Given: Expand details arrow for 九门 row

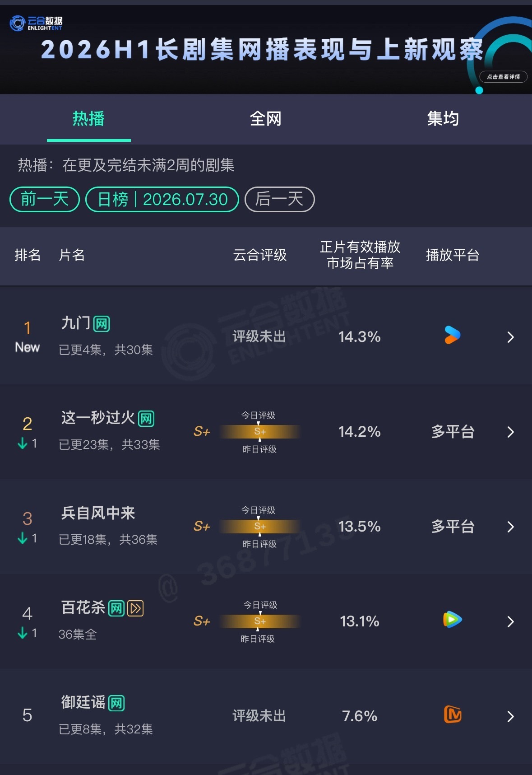Looking at the screenshot, I should [510, 337].
